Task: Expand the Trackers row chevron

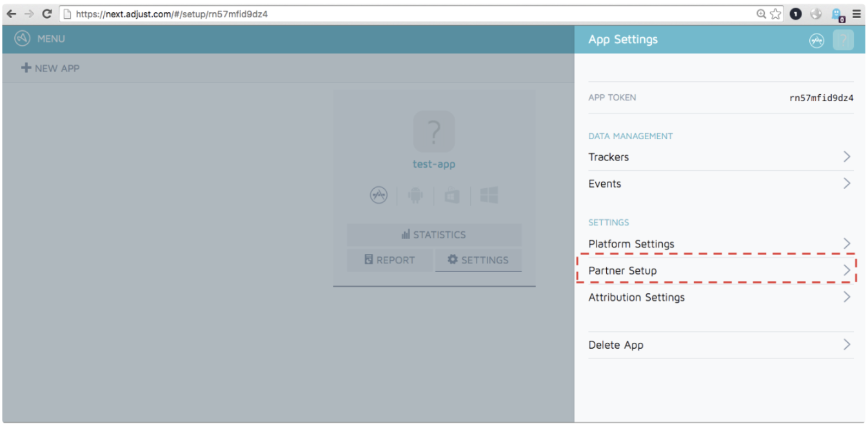Action: click(x=847, y=157)
